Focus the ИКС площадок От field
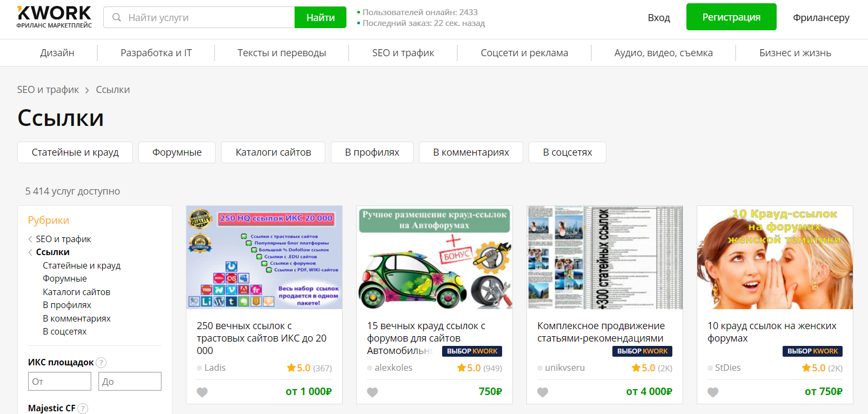 click(x=59, y=382)
